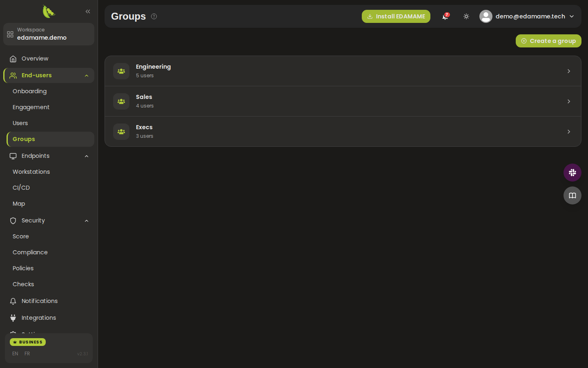Click Create a group button

[548, 41]
